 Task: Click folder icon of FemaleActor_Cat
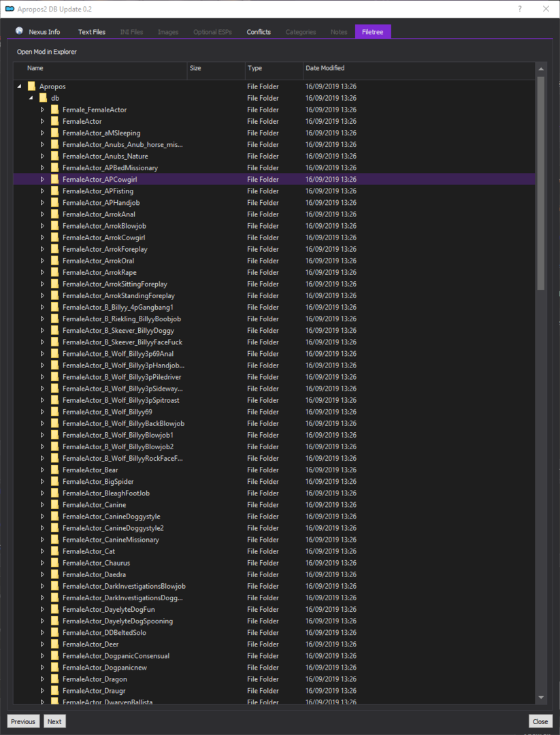coord(54,551)
